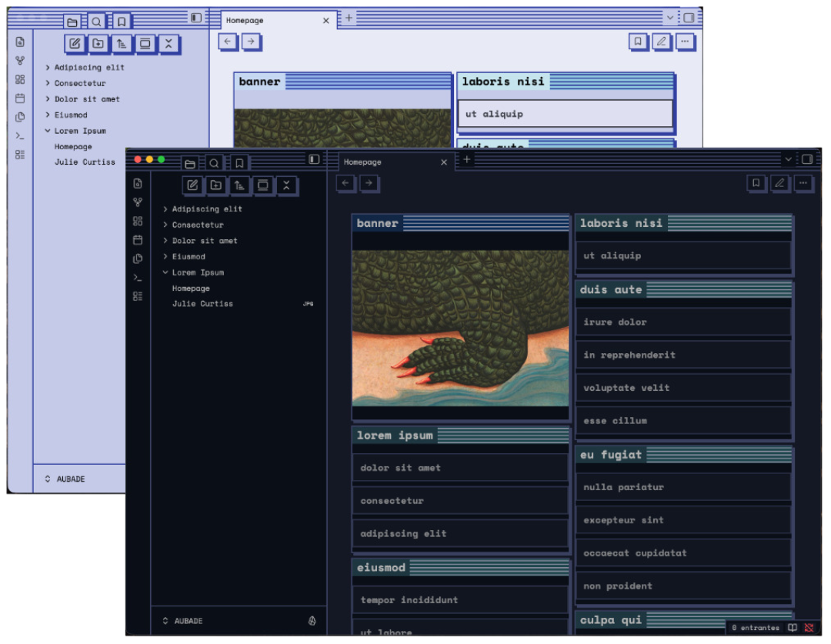Screen dimensions: 831x644
Task: Open tab list dropdown in light window
Action: (x=670, y=18)
